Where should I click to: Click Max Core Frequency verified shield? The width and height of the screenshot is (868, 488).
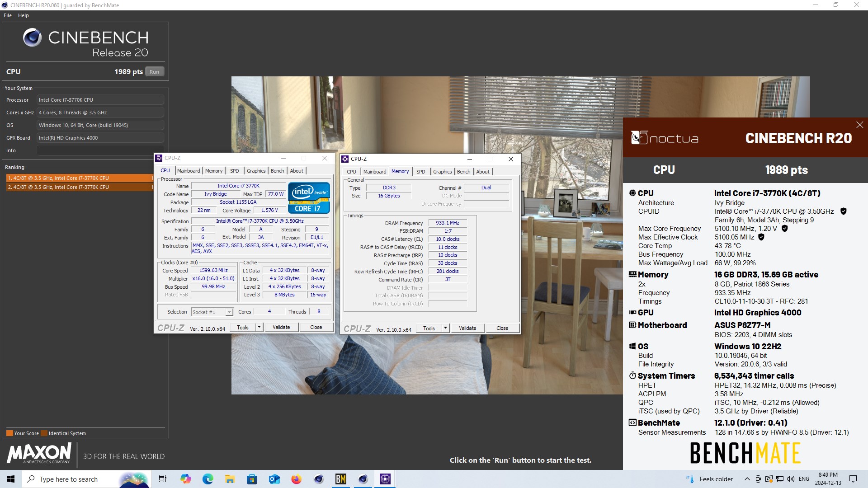(x=785, y=228)
